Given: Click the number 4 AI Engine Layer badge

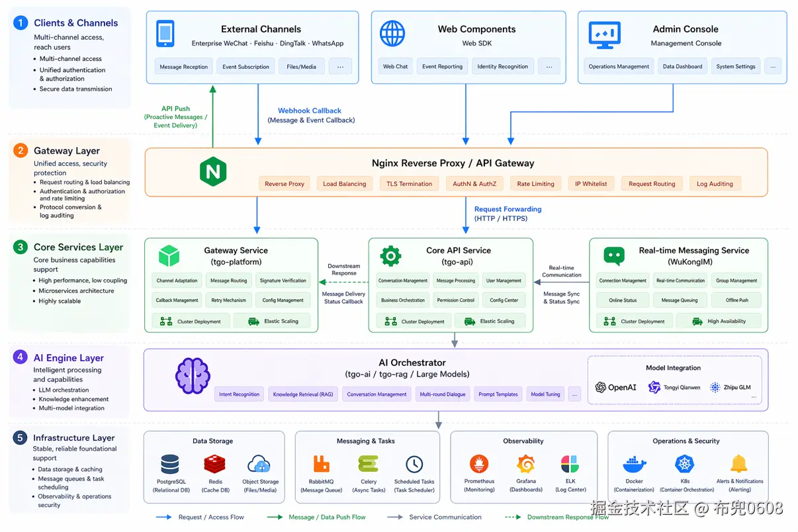Looking at the screenshot, I should point(21,358).
